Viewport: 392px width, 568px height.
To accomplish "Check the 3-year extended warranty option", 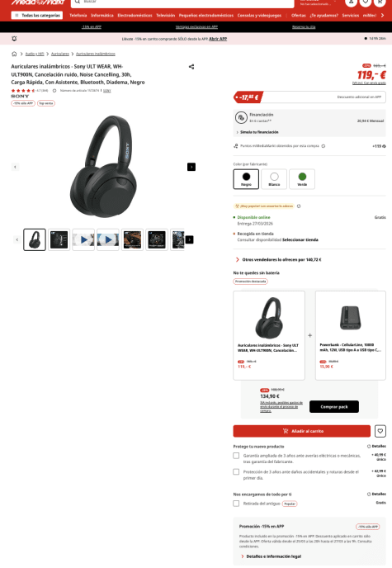I will [236, 456].
